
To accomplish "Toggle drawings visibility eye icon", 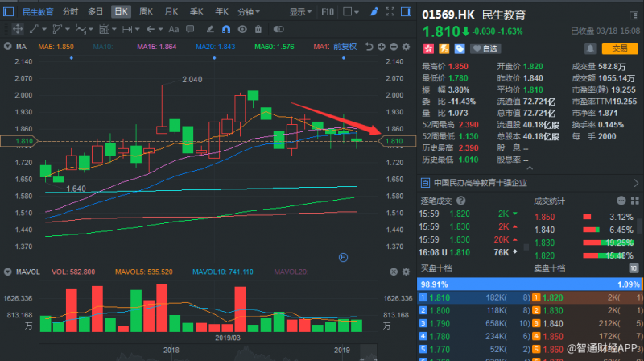I will [242, 29].
